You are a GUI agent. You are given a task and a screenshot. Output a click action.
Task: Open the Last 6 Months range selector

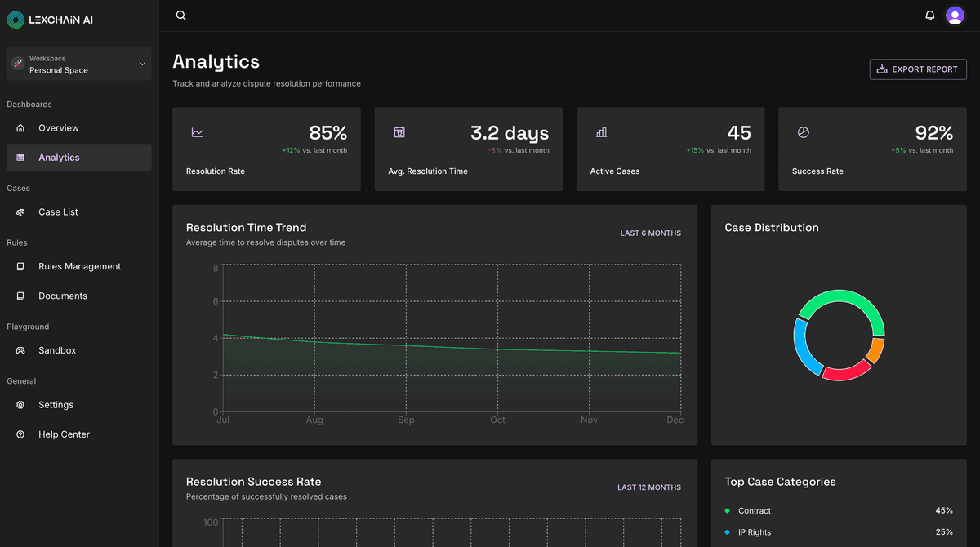(650, 233)
